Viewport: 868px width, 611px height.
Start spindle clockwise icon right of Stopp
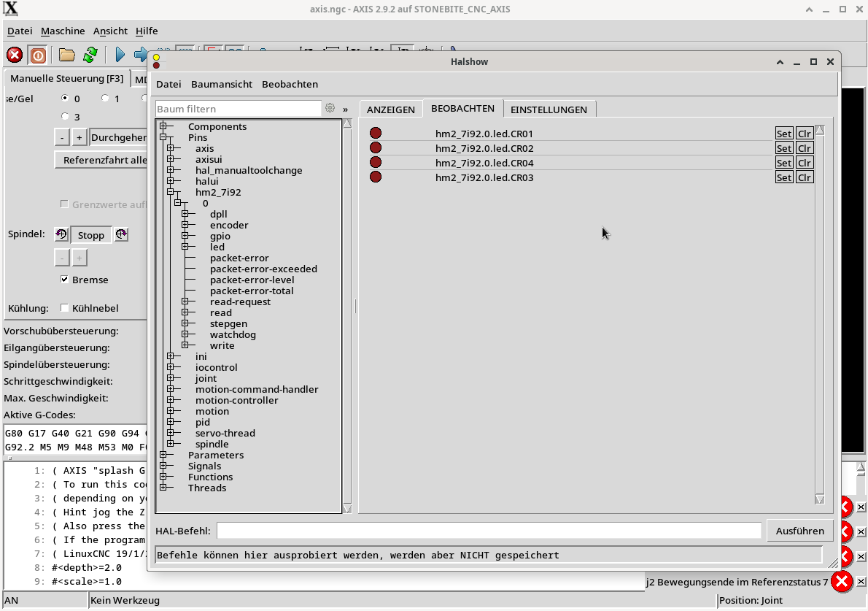pyautogui.click(x=121, y=234)
